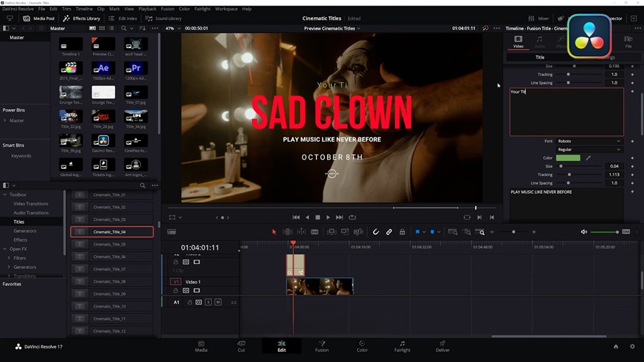The width and height of the screenshot is (644, 362).
Task: Click the Your Title text input box
Action: [565, 112]
